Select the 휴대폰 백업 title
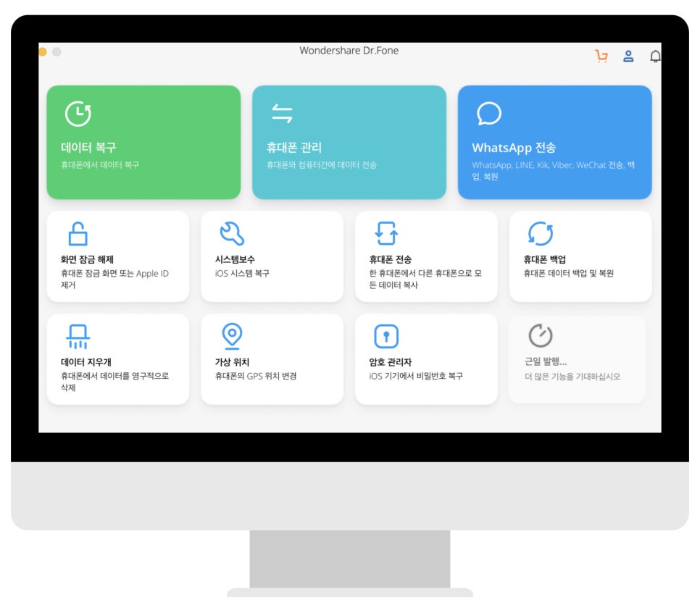 (x=545, y=259)
